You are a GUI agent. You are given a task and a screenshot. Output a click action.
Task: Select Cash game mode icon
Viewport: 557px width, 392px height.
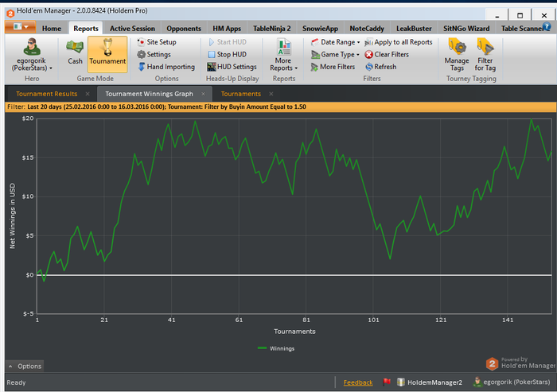tap(75, 52)
